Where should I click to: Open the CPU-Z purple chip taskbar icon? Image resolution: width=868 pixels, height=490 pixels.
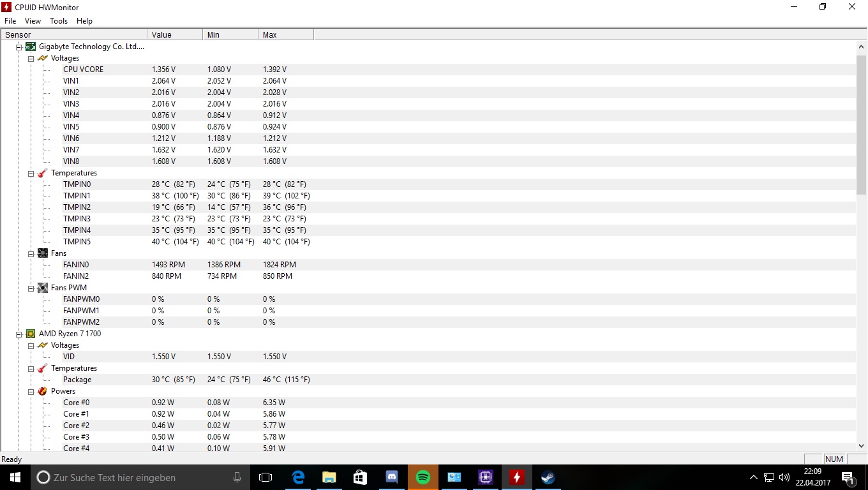(486, 477)
